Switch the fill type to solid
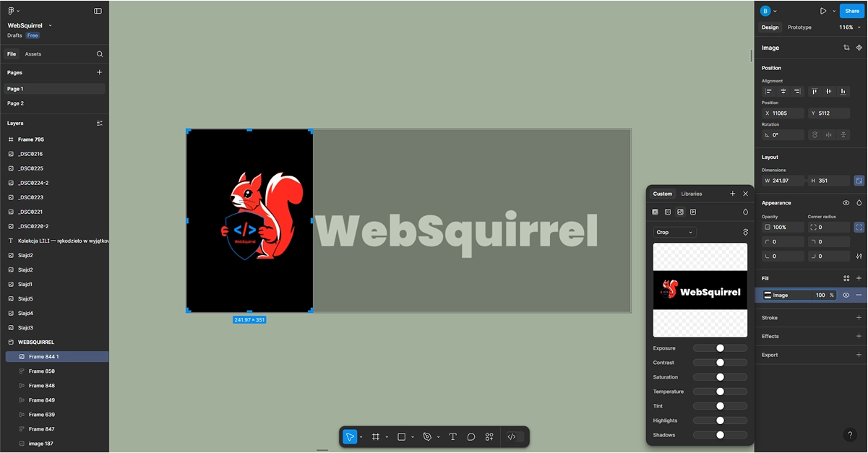 point(655,212)
